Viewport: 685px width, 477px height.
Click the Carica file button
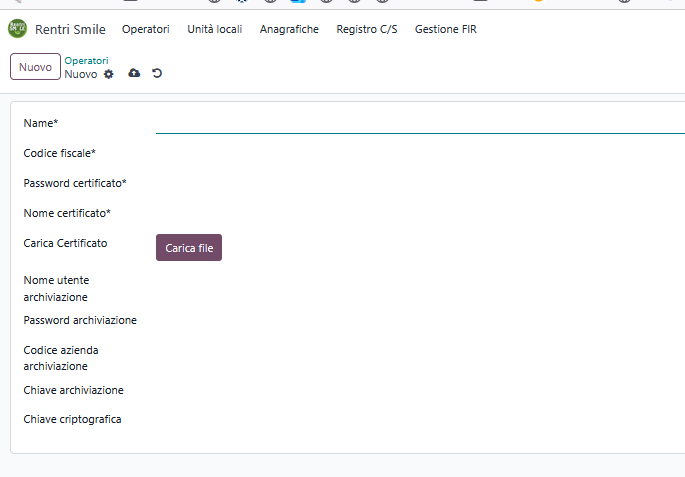(189, 248)
